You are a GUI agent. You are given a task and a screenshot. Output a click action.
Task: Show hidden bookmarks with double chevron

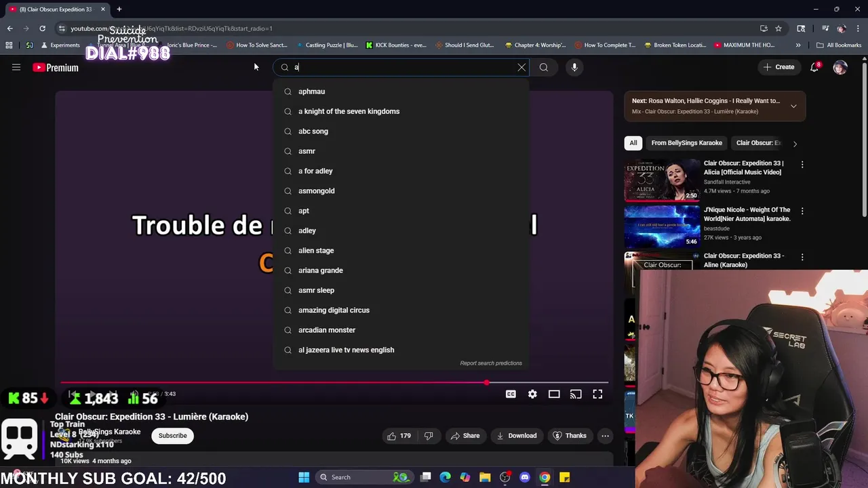pos(798,45)
